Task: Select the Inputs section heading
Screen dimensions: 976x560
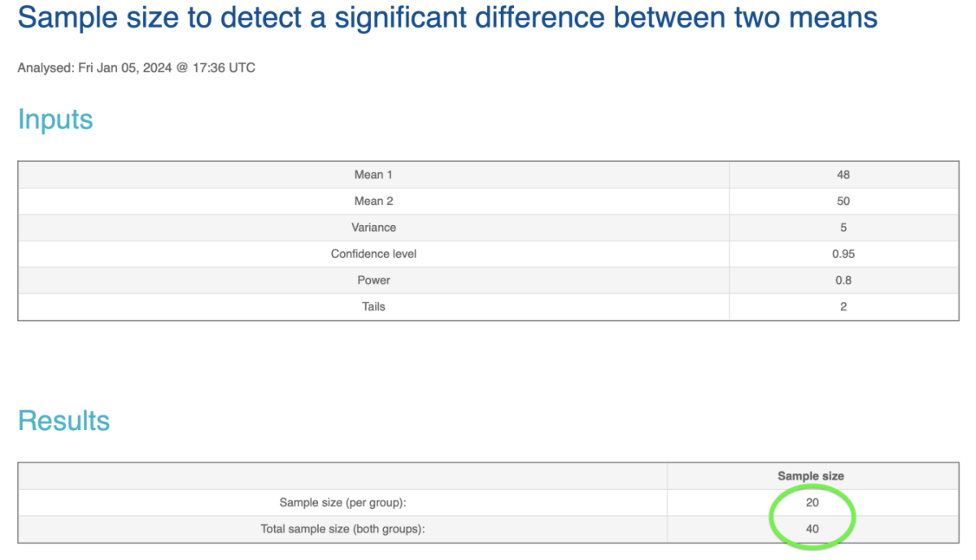Action: tap(55, 119)
